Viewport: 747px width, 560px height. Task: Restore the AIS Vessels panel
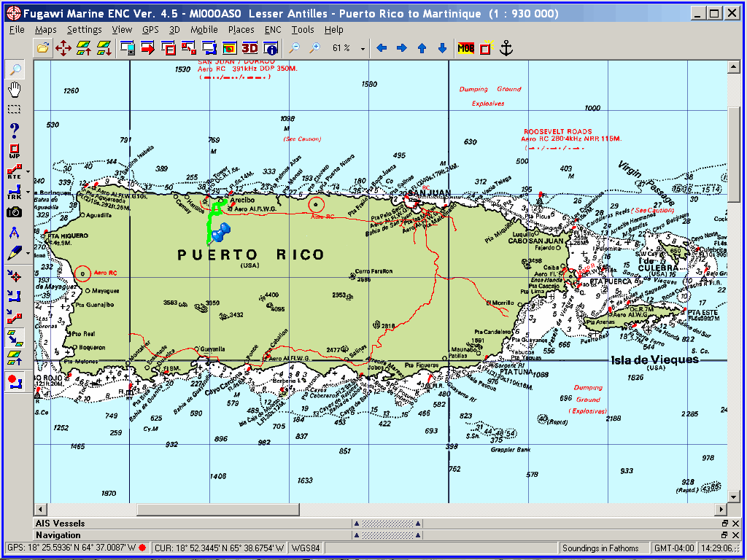click(x=724, y=523)
